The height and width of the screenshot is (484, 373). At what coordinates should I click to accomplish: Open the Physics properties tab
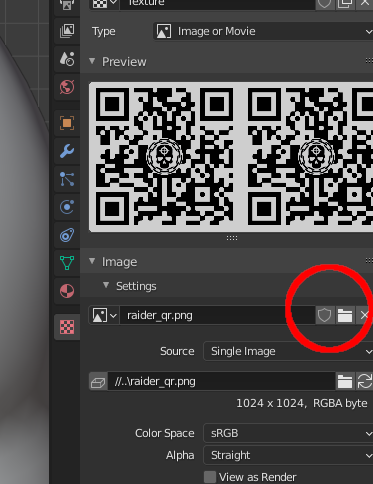67,207
